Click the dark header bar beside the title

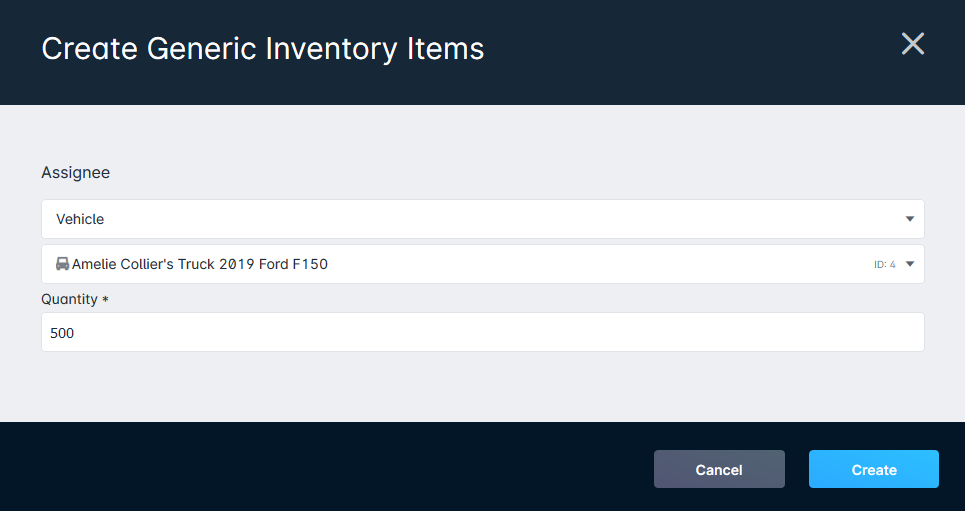click(x=689, y=49)
